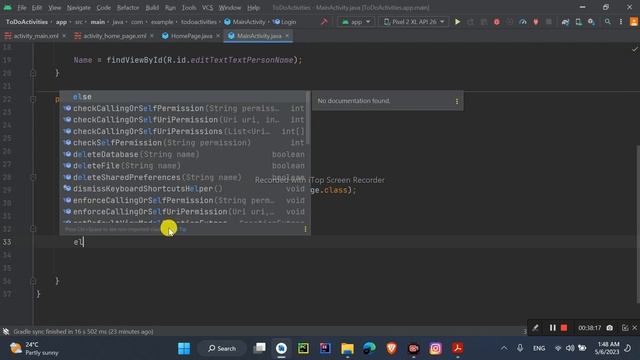Open Adobe Acrobat from taskbar
The height and width of the screenshot is (360, 640).
pos(458,348)
